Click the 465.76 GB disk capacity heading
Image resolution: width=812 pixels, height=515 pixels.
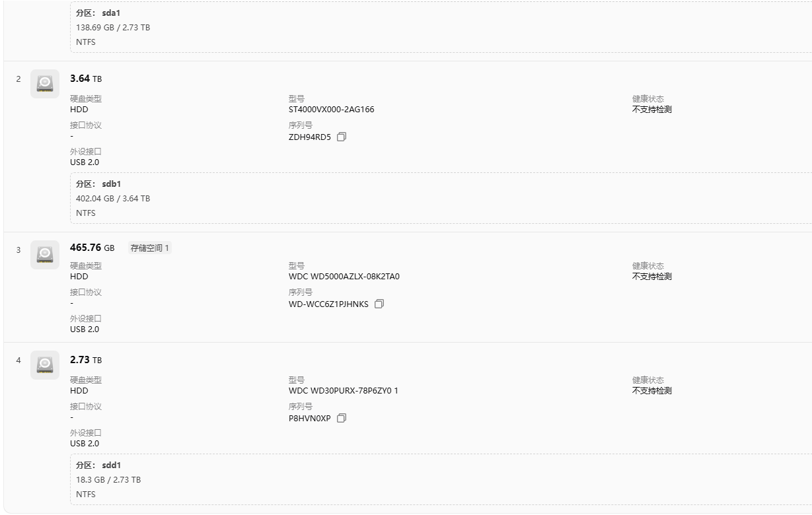[92, 248]
